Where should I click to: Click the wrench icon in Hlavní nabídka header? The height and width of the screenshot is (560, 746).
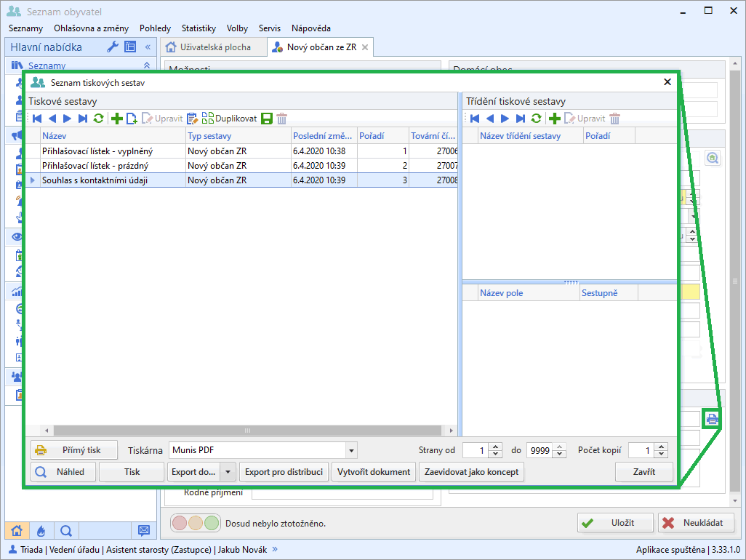(113, 47)
